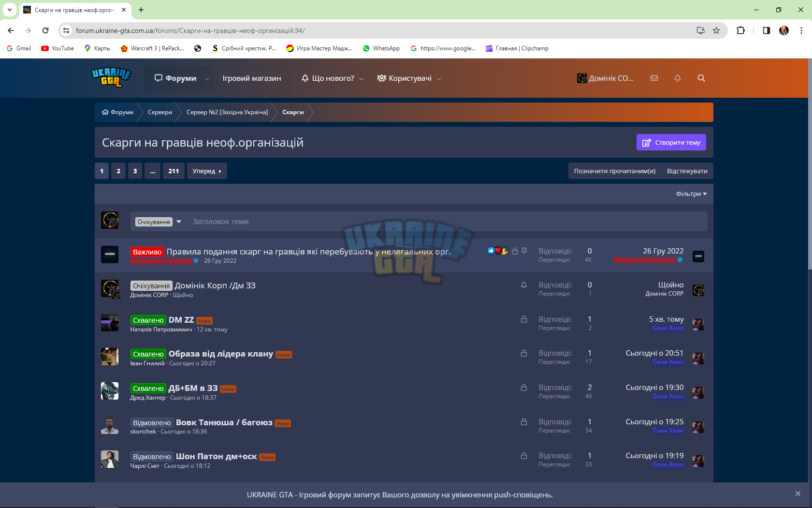Click the install app icon in address bar
812x508 pixels.
[701, 30]
